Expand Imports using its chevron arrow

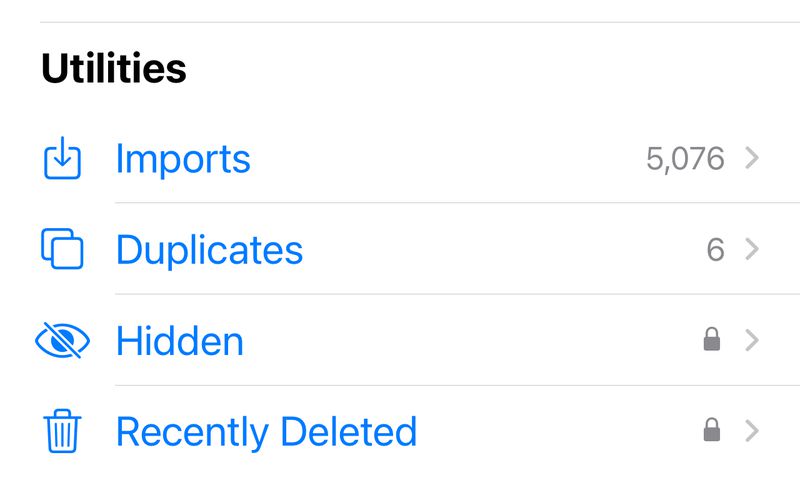[752, 159]
